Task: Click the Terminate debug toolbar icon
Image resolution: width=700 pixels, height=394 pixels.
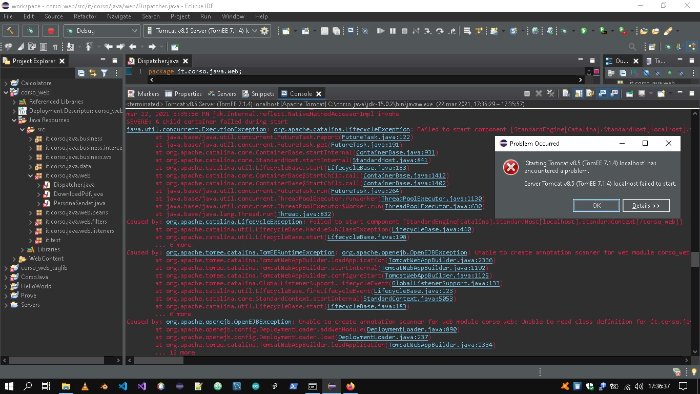Action: [404, 31]
